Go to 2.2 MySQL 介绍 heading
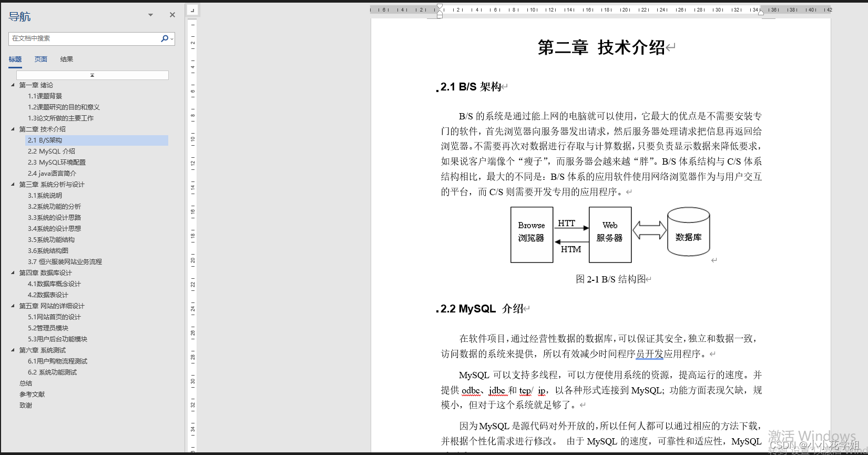This screenshot has width=868, height=455. pyautogui.click(x=52, y=151)
